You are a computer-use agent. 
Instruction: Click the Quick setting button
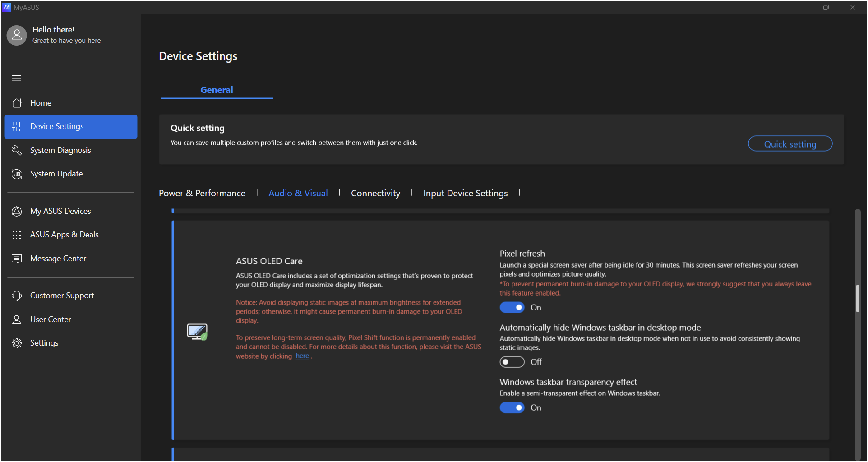790,144
